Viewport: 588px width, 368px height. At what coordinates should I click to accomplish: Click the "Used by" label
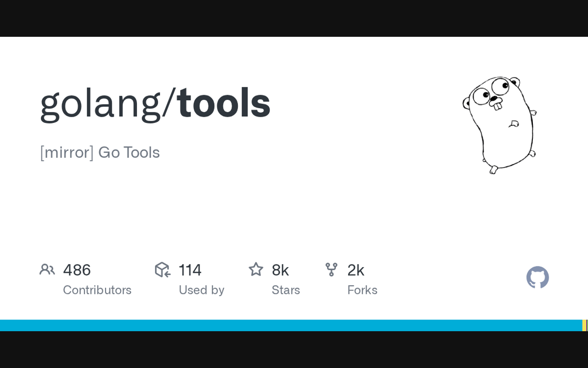[201, 290]
